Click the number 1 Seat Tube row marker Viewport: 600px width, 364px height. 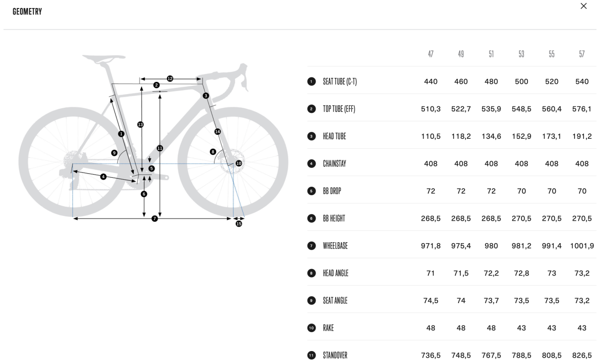[311, 81]
